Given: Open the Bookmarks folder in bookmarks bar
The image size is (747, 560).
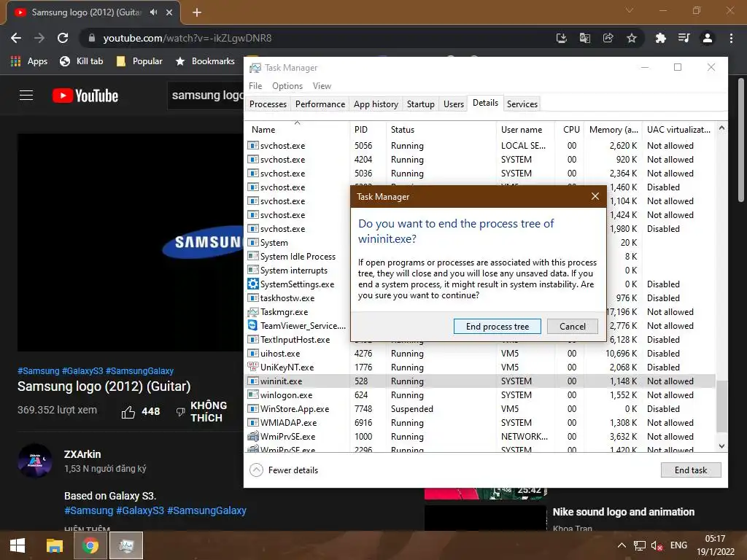Looking at the screenshot, I should (x=205, y=61).
